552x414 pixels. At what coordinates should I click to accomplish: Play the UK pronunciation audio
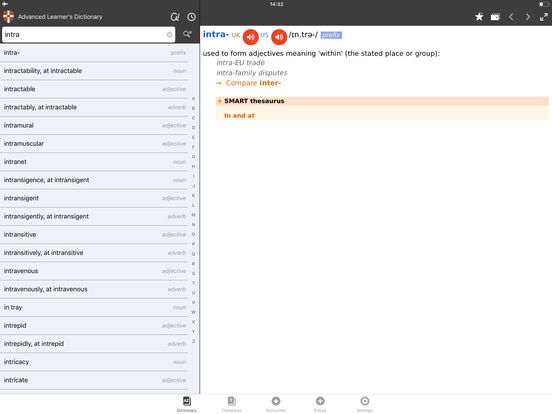[251, 37]
